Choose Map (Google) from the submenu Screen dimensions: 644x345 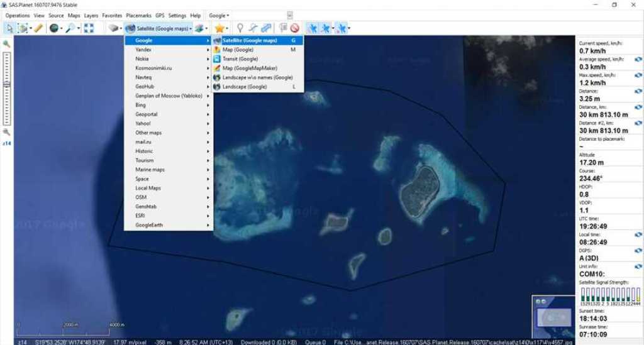tap(238, 50)
